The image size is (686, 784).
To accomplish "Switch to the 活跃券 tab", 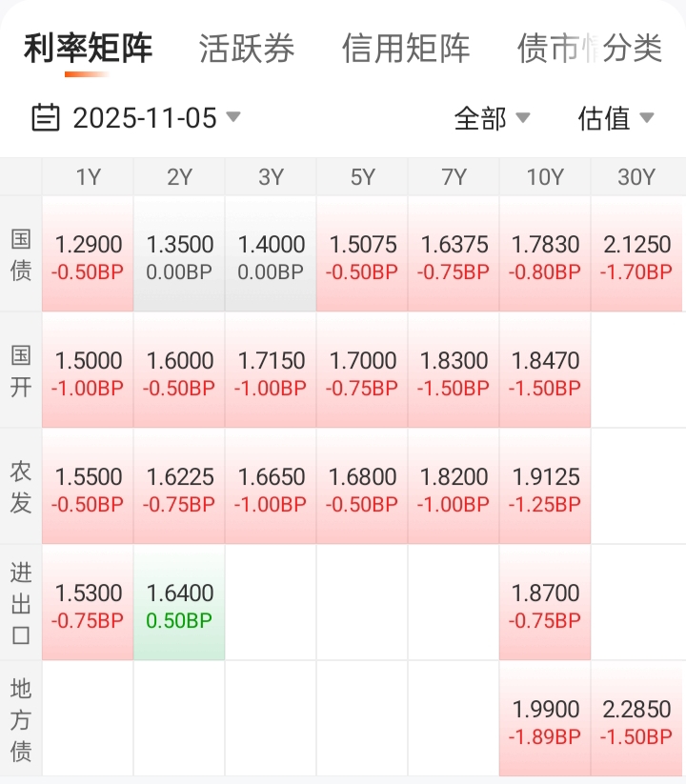I will [x=247, y=48].
